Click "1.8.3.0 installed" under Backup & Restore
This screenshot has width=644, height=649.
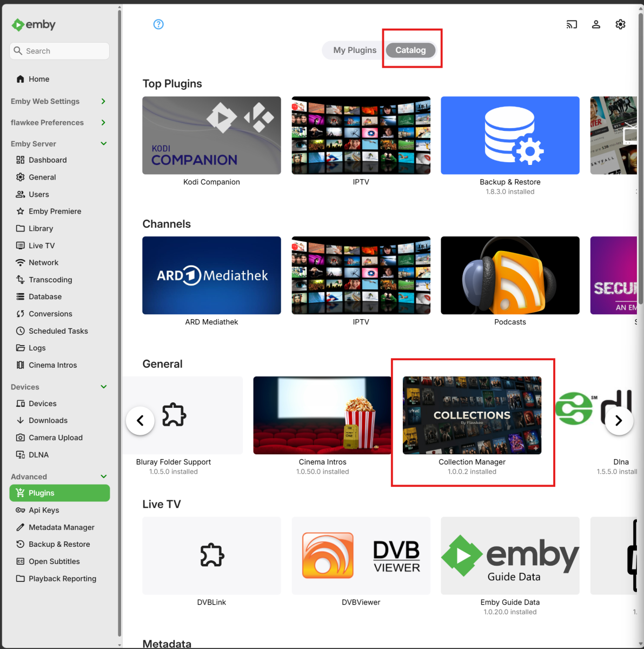(x=510, y=192)
